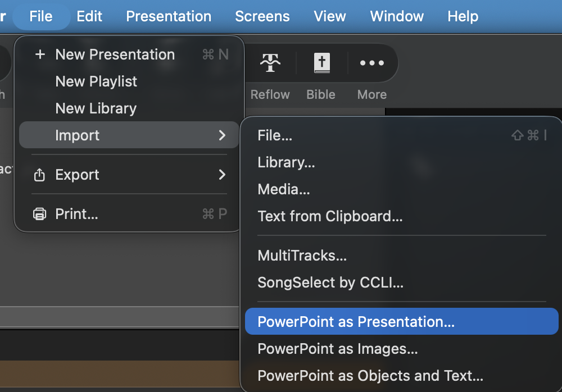
Task: Expand the Import submenu arrow
Action: [222, 135]
